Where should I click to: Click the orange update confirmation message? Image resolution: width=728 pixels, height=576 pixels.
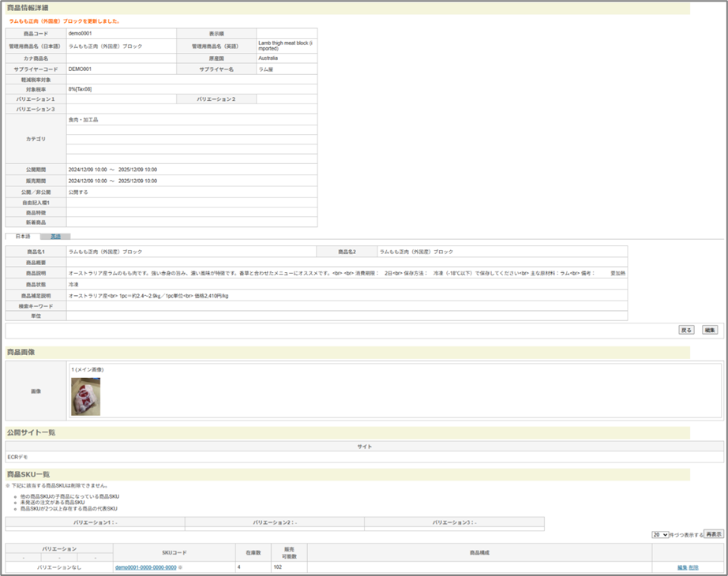click(x=65, y=21)
